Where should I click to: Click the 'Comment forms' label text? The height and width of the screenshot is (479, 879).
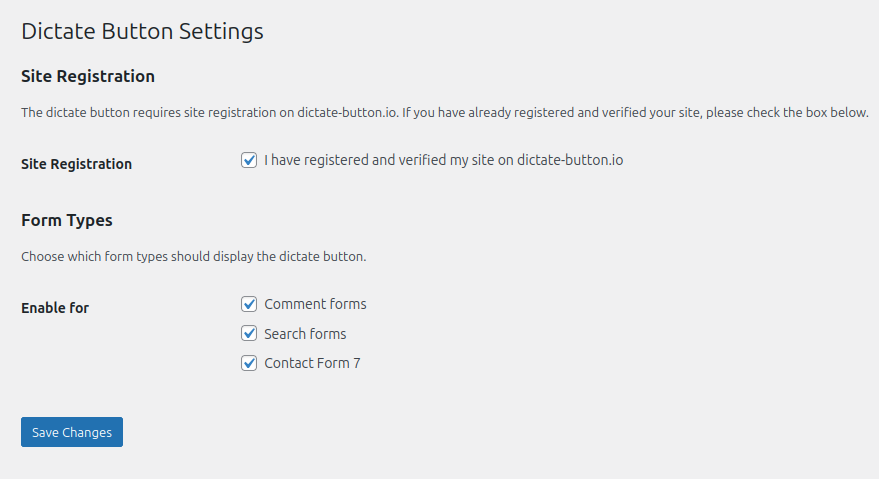(x=315, y=304)
